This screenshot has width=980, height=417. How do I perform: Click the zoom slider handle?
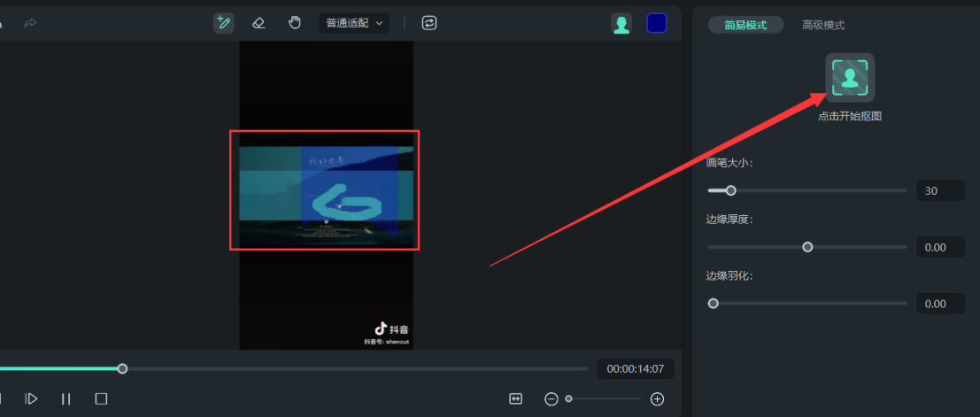pos(568,399)
